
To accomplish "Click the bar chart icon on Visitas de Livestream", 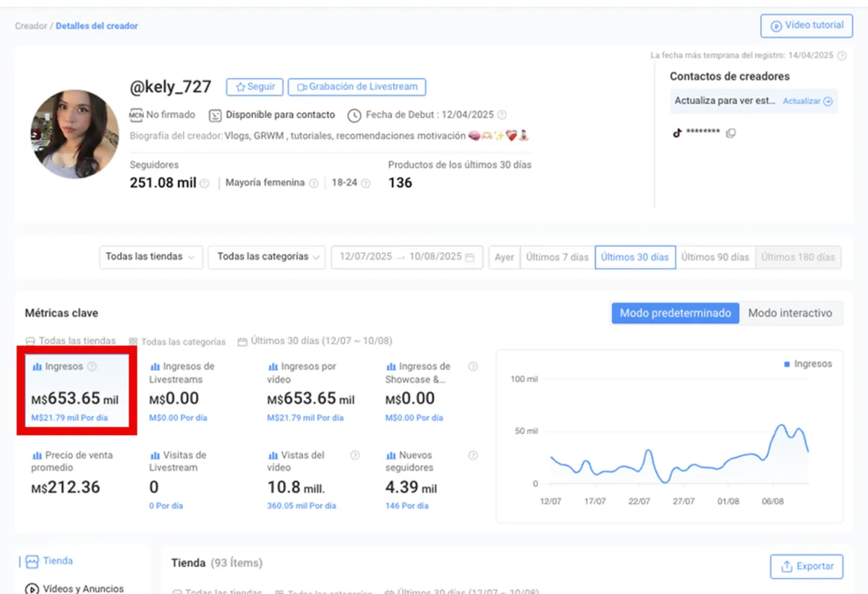I will point(154,456).
